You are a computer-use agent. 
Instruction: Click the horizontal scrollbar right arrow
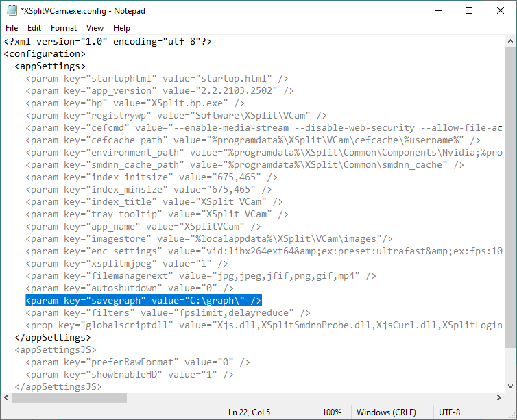[x=499, y=398]
